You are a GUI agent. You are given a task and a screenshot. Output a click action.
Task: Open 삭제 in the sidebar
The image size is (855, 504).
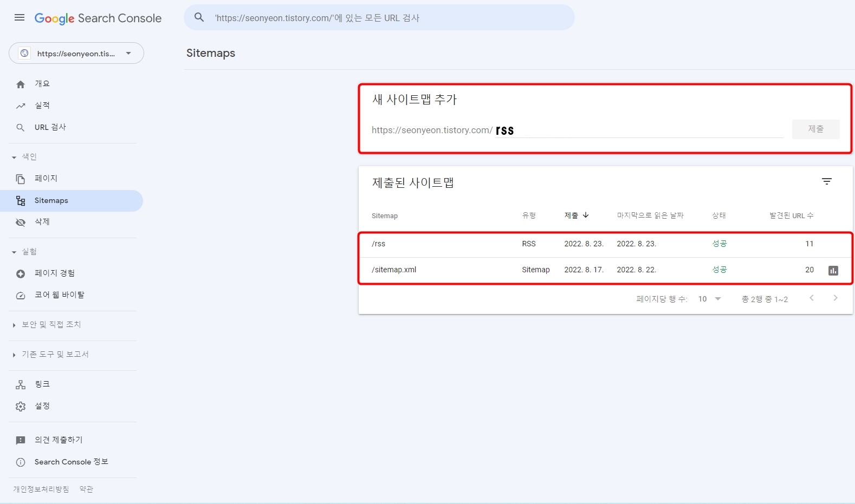pos(72,222)
